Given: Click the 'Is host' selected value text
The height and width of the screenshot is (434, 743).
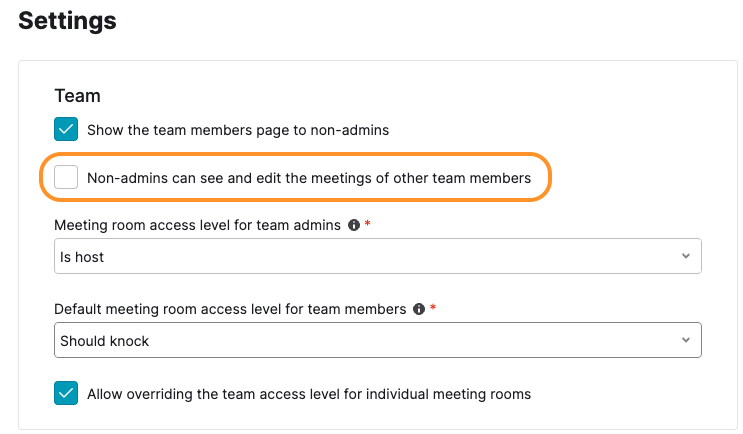Looking at the screenshot, I should point(82,257).
